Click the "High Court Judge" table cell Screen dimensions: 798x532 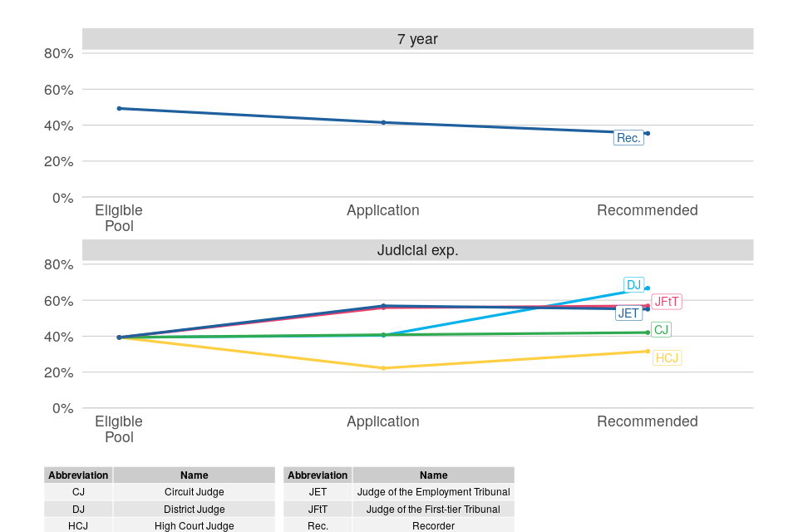click(194, 526)
